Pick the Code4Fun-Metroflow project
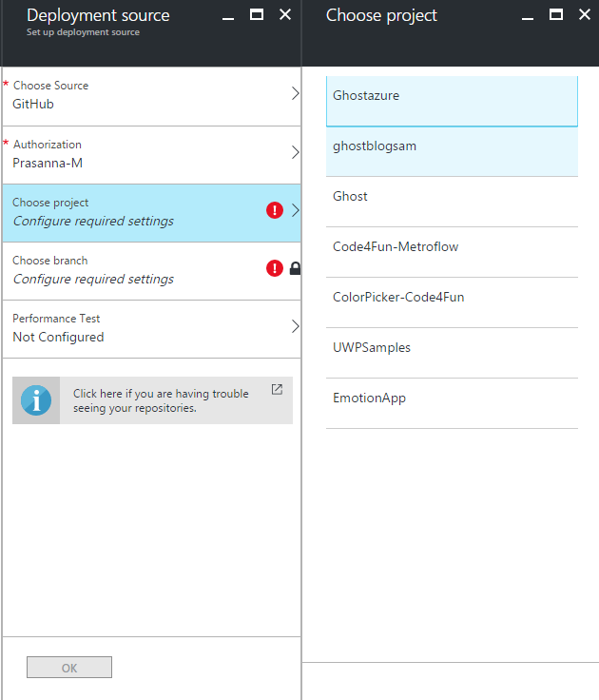 [x=452, y=252]
